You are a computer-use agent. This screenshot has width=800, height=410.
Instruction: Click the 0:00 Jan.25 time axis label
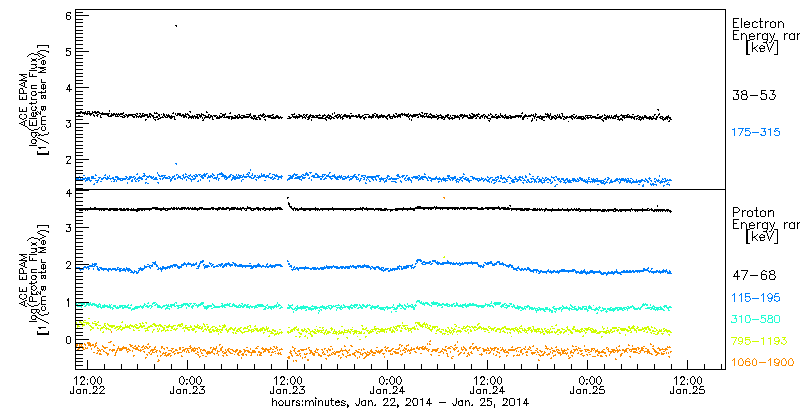(x=588, y=386)
